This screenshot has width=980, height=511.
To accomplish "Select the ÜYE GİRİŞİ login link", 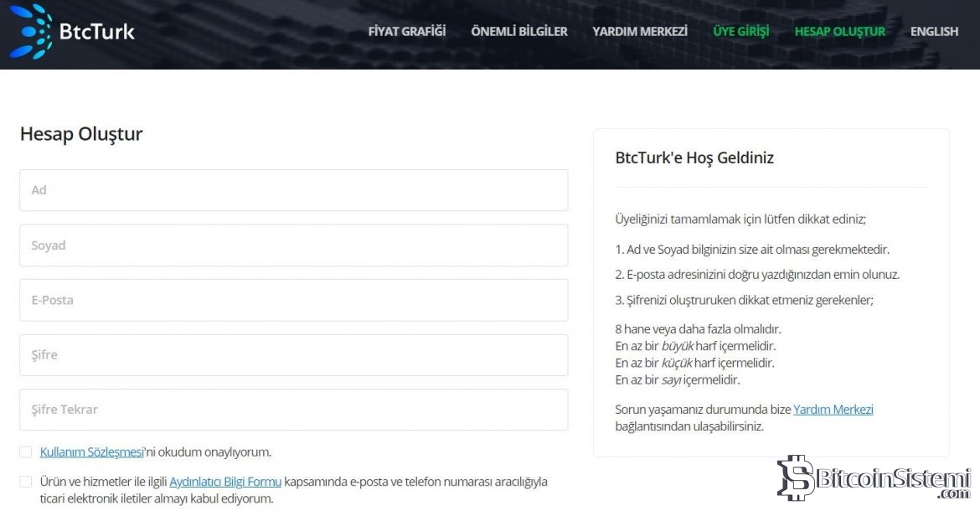I will pyautogui.click(x=740, y=32).
